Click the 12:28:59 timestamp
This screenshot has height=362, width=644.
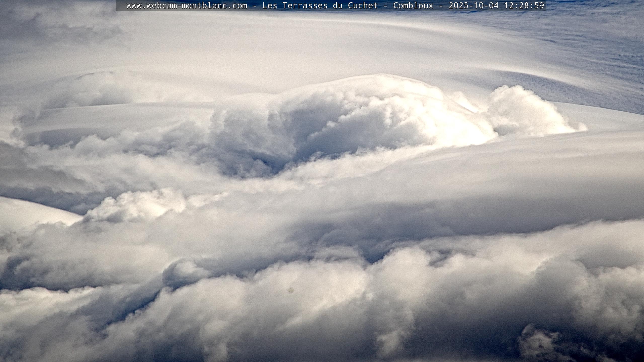click(x=524, y=6)
